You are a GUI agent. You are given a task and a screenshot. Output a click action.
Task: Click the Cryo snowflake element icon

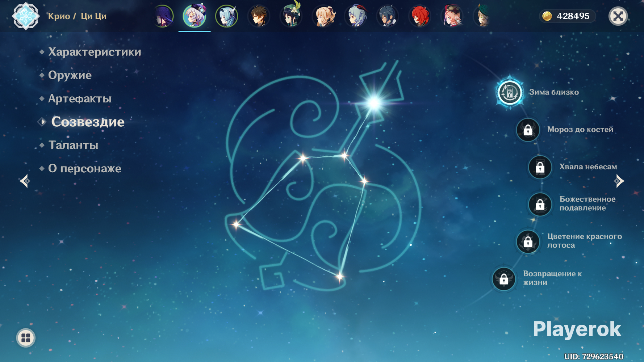point(25,16)
